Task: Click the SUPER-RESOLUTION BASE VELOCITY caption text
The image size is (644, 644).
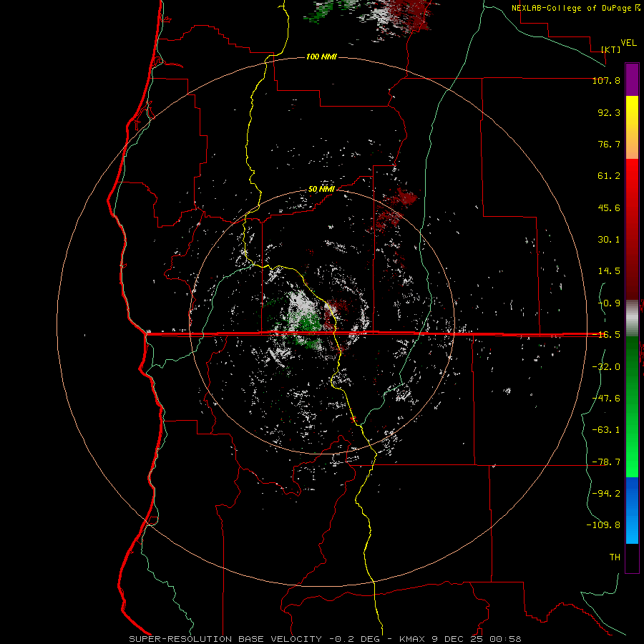Action: [225, 639]
